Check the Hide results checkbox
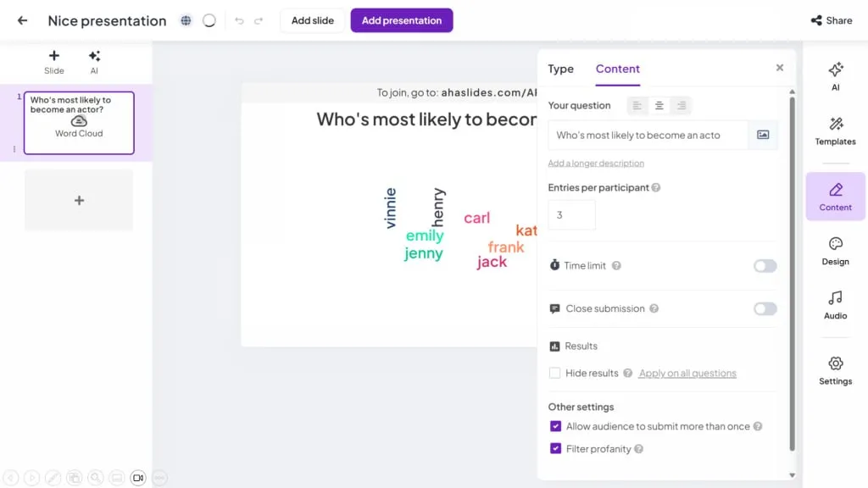This screenshot has width=868, height=488. (555, 373)
